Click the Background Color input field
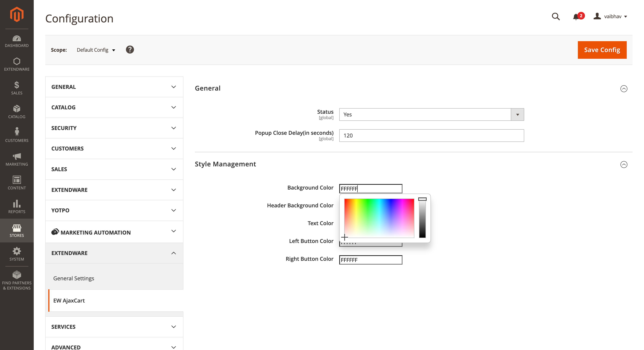The width and height of the screenshot is (644, 350). tap(370, 189)
